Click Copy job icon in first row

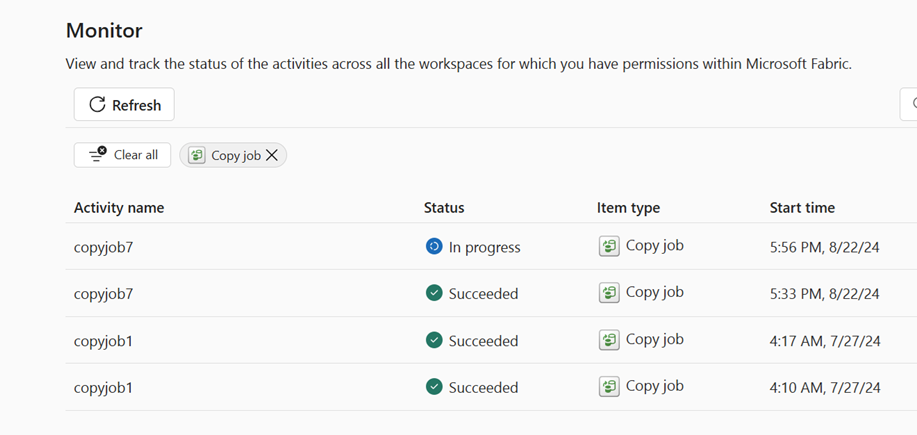coord(609,246)
